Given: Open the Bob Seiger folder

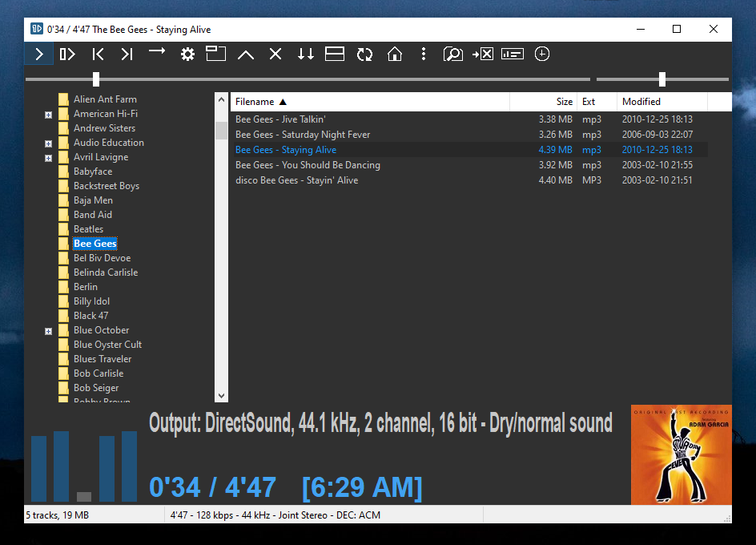Looking at the screenshot, I should pos(96,389).
